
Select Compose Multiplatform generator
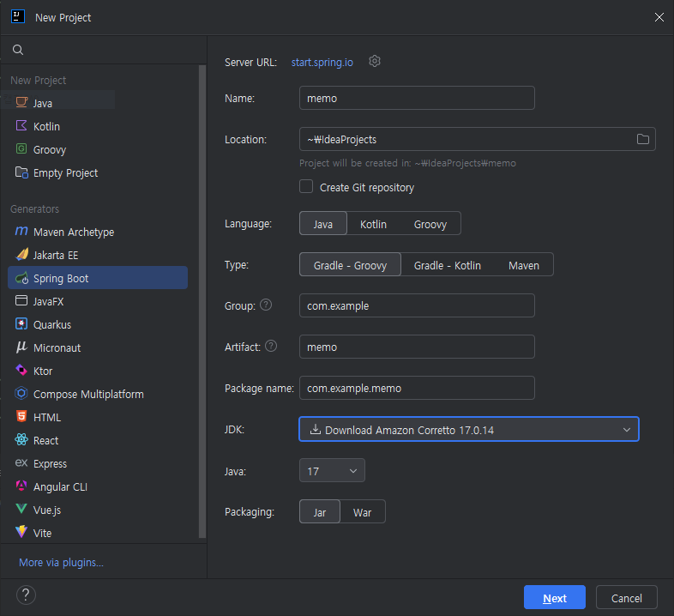pyautogui.click(x=98, y=394)
